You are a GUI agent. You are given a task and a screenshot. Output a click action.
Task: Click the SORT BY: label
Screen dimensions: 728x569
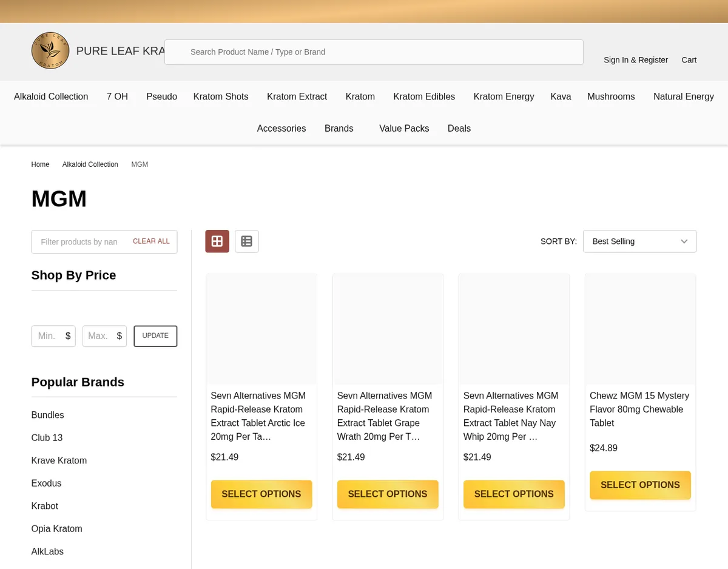pos(559,241)
